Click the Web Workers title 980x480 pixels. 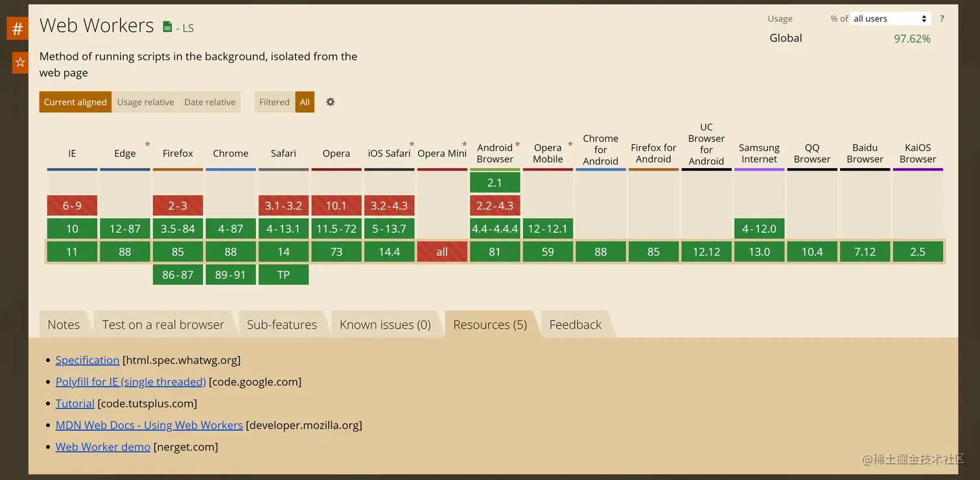coord(97,25)
